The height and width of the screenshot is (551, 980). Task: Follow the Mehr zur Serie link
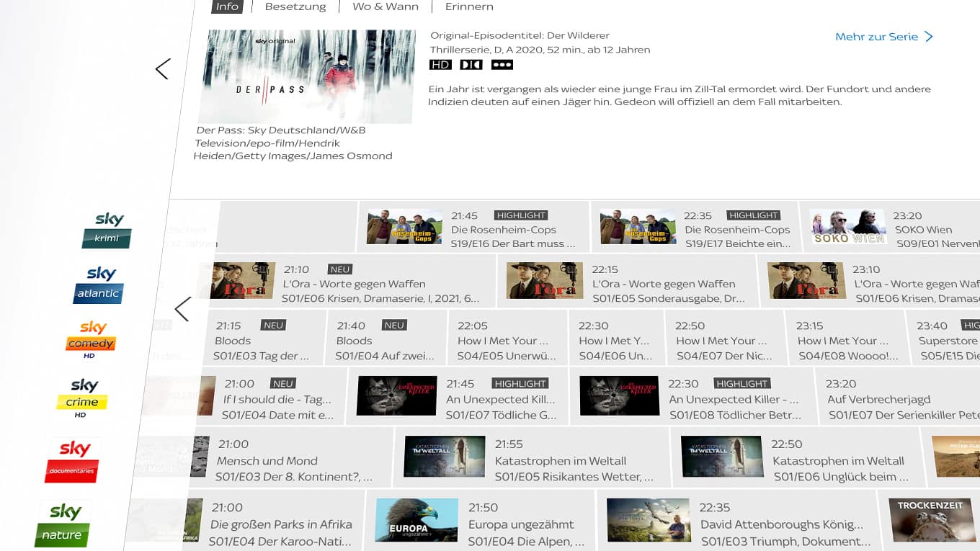883,37
